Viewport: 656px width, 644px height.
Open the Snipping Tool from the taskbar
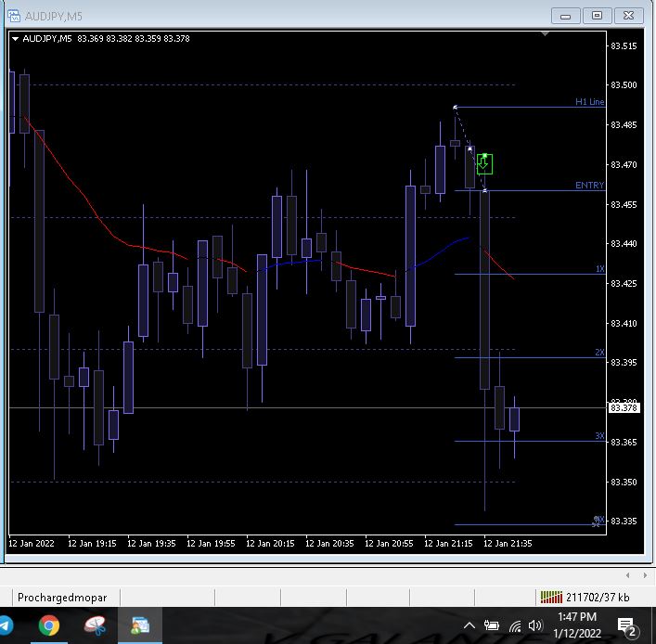[x=95, y=626]
